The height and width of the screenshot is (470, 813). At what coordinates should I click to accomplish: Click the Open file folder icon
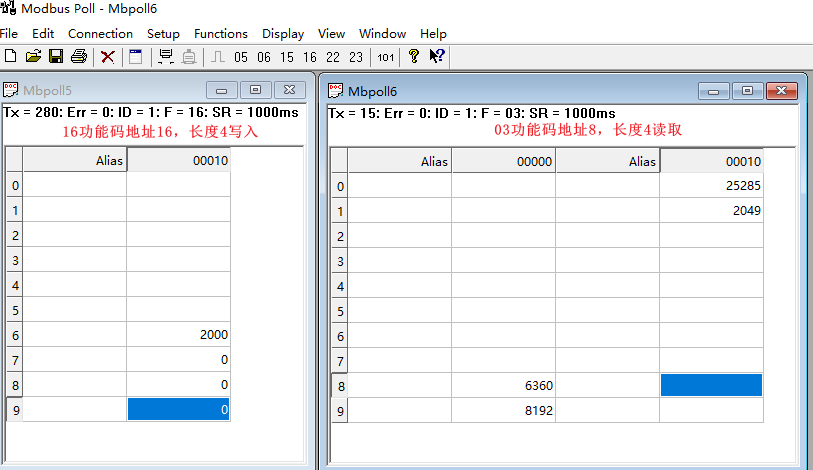33,57
